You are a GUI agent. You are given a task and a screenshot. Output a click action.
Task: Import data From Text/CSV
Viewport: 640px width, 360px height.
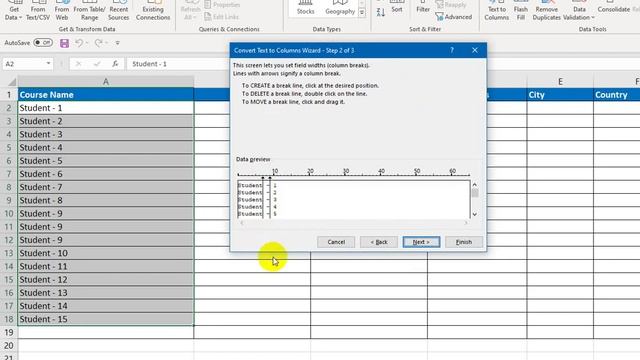(38, 10)
